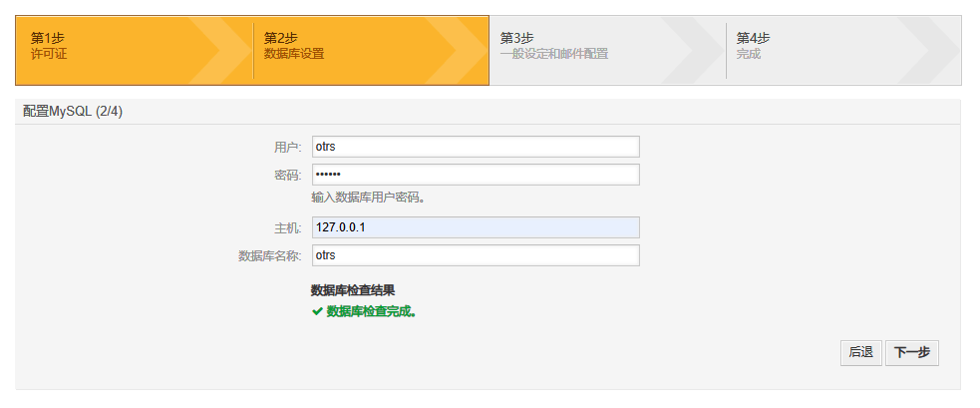
Task: Click the 主机 field with 127.0.0.1
Action: pos(476,227)
